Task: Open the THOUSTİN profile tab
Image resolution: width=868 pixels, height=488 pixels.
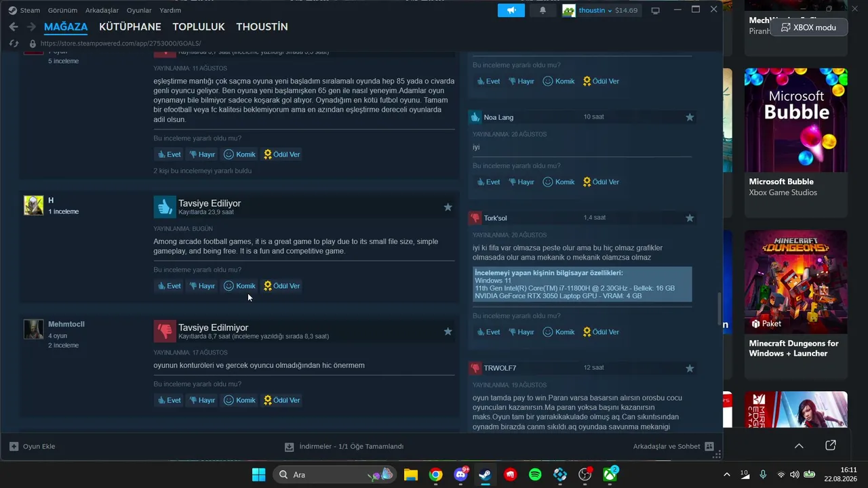Action: (x=262, y=27)
